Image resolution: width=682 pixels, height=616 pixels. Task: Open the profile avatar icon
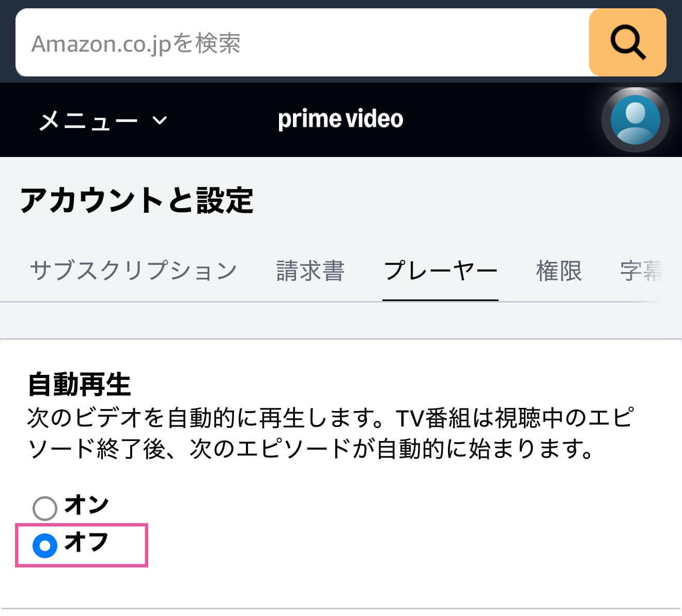pos(635,120)
